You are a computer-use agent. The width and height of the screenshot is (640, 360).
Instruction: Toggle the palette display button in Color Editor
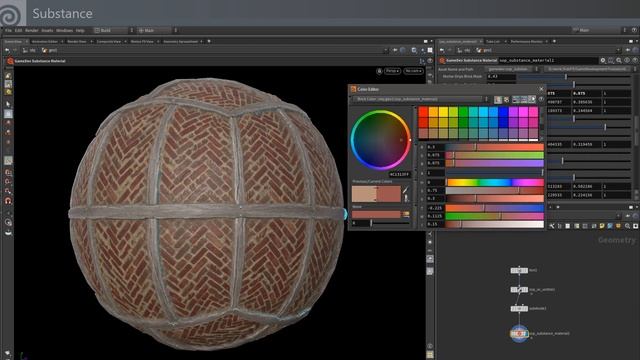pyautogui.click(x=498, y=99)
